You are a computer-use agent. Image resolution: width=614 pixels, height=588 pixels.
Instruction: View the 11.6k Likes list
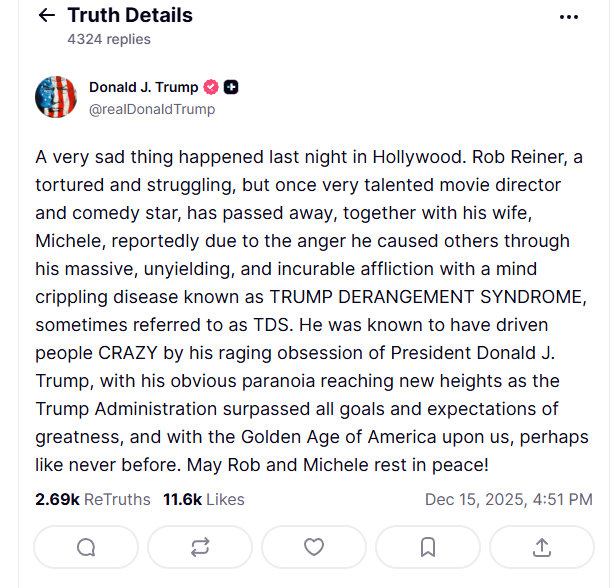point(203,499)
